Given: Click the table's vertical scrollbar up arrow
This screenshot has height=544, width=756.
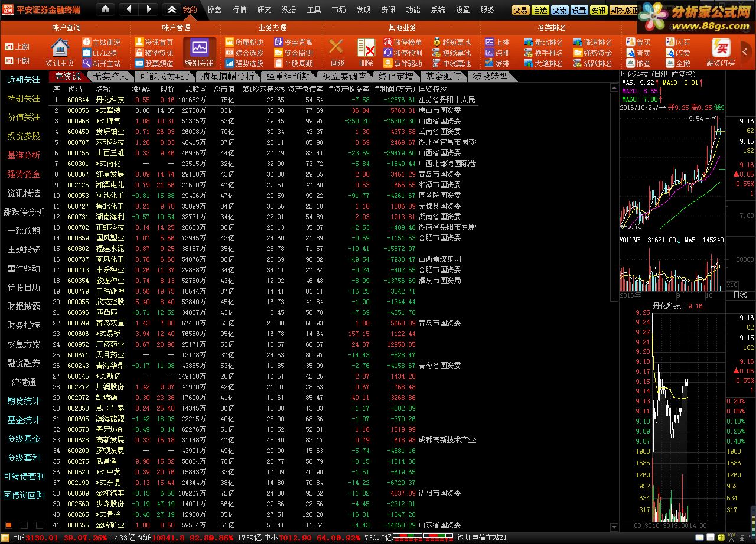Looking at the screenshot, I should tap(613, 88).
